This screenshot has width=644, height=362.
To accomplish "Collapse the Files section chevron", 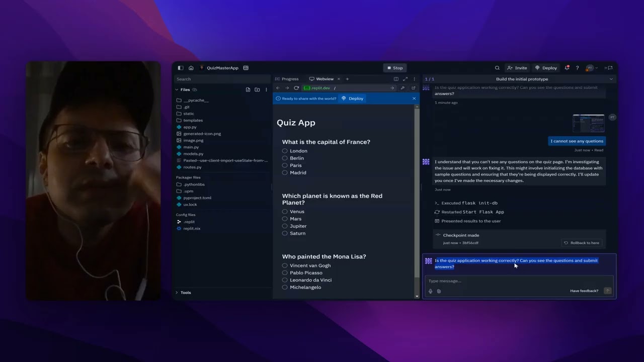I will pyautogui.click(x=177, y=89).
